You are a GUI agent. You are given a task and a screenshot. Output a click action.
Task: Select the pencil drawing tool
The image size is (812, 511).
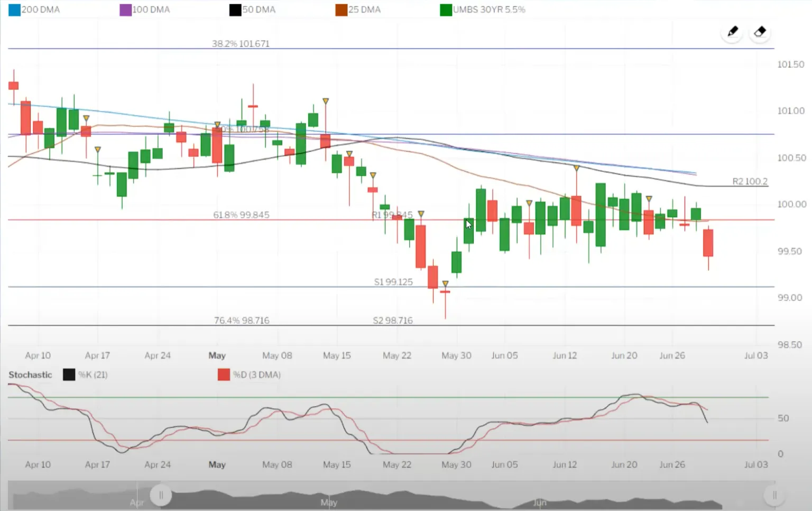(732, 32)
